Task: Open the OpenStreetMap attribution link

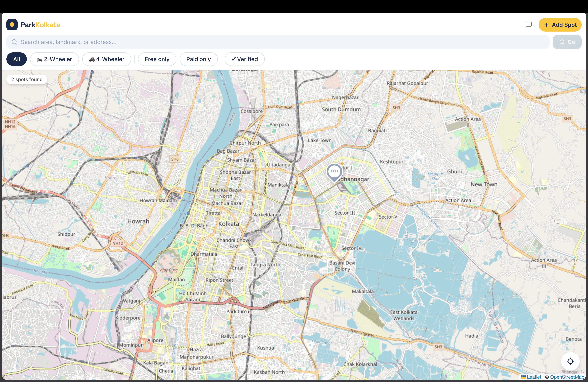Action: [567, 377]
